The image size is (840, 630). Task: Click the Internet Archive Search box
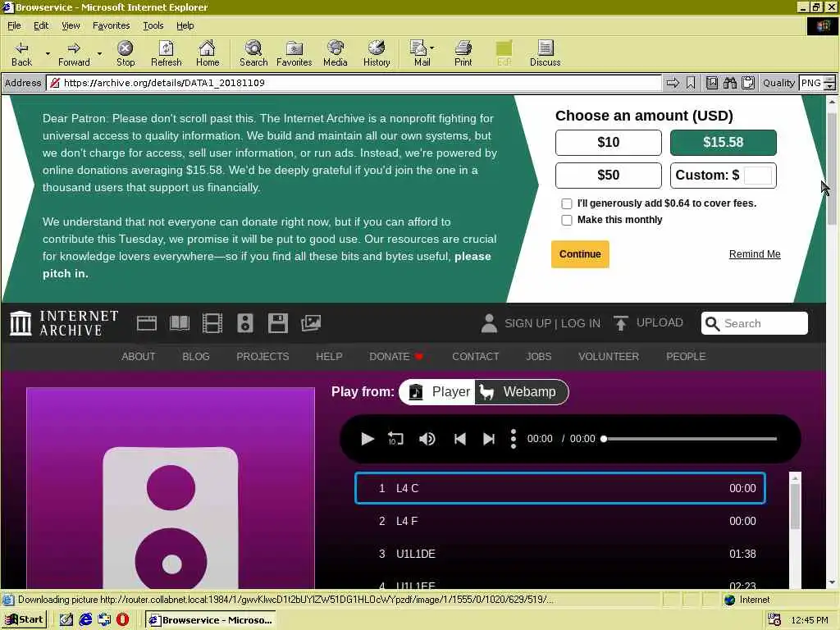pos(755,323)
